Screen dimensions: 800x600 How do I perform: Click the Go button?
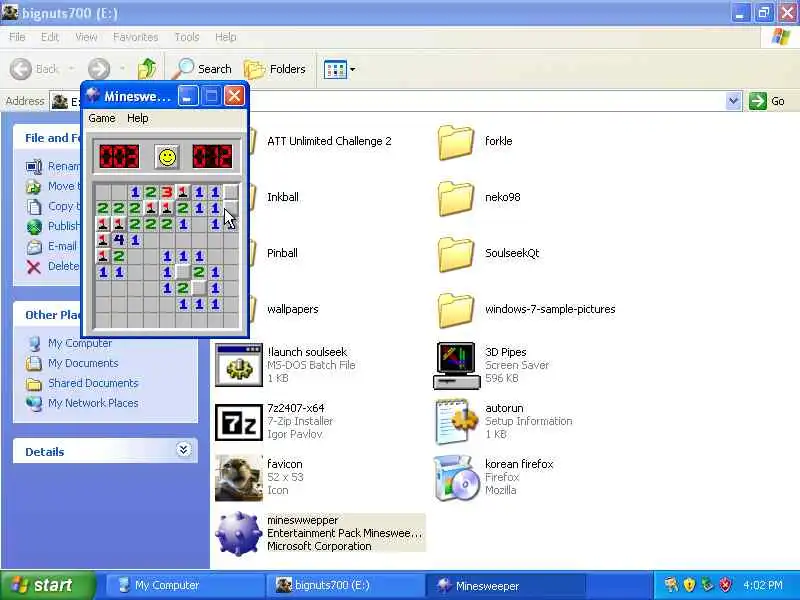(x=767, y=101)
